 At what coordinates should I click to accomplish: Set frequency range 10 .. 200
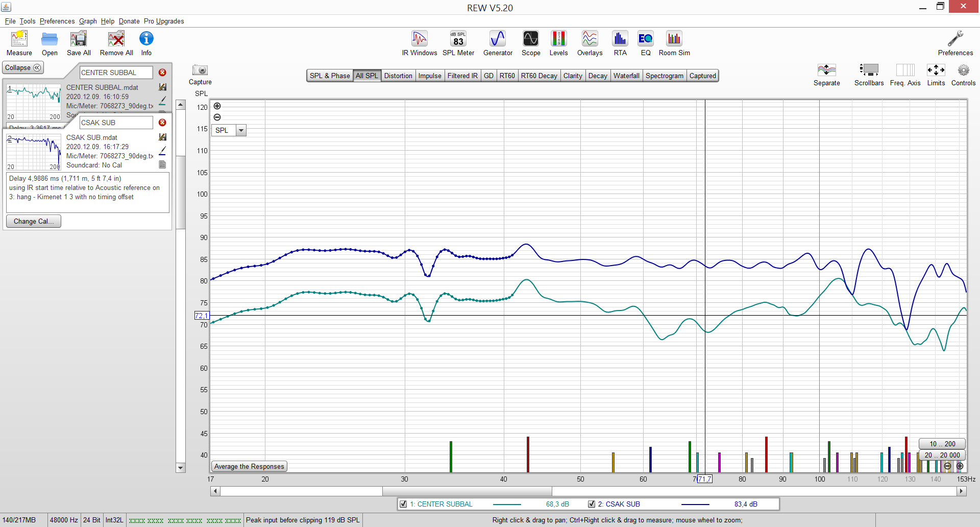click(942, 444)
